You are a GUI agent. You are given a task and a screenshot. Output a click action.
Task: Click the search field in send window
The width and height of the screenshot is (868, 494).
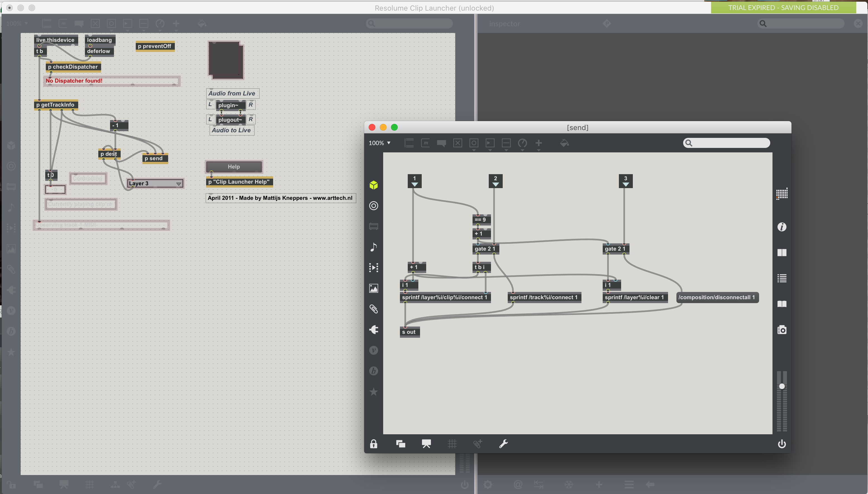click(730, 143)
